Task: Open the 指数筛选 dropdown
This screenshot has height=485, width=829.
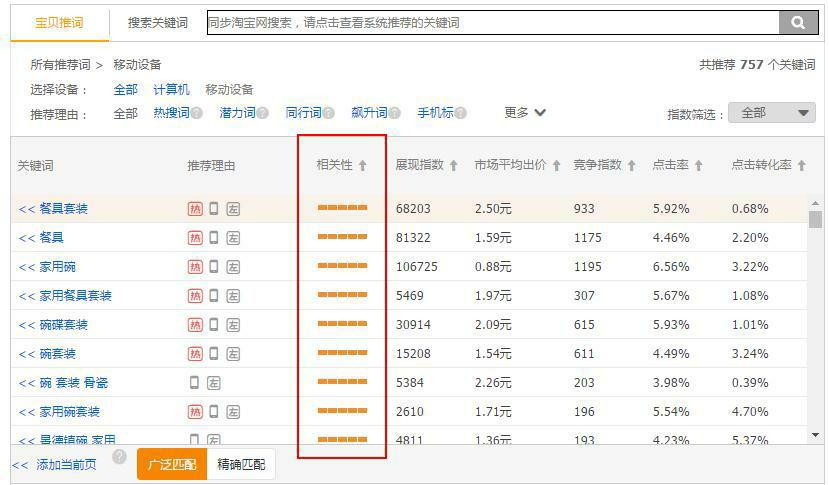Action: 771,113
